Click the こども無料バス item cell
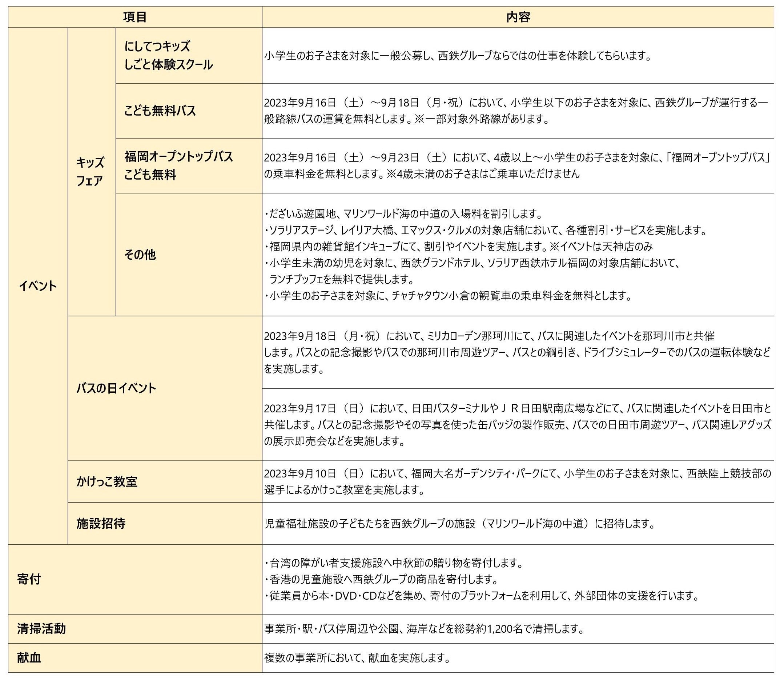This screenshot has height=684, width=784. (x=160, y=111)
